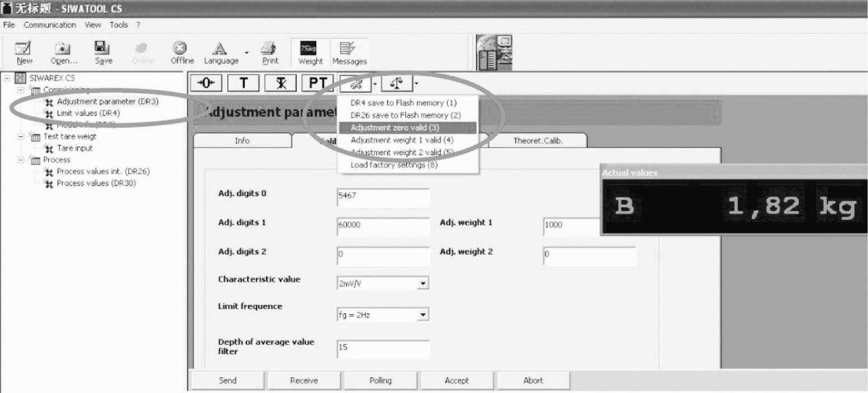Screen dimensions: 868x393
Task: Save the file using Save icon
Action: coord(103,53)
